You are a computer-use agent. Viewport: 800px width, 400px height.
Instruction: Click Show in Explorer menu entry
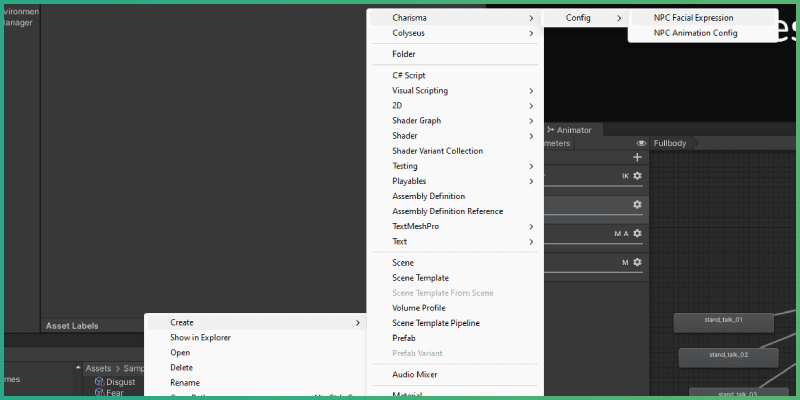click(x=200, y=338)
